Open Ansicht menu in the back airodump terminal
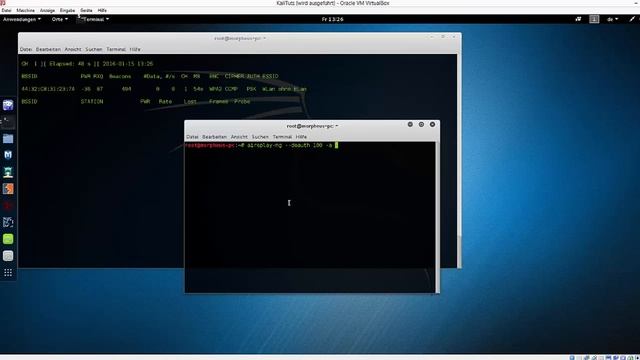The image size is (640, 360). (73, 49)
